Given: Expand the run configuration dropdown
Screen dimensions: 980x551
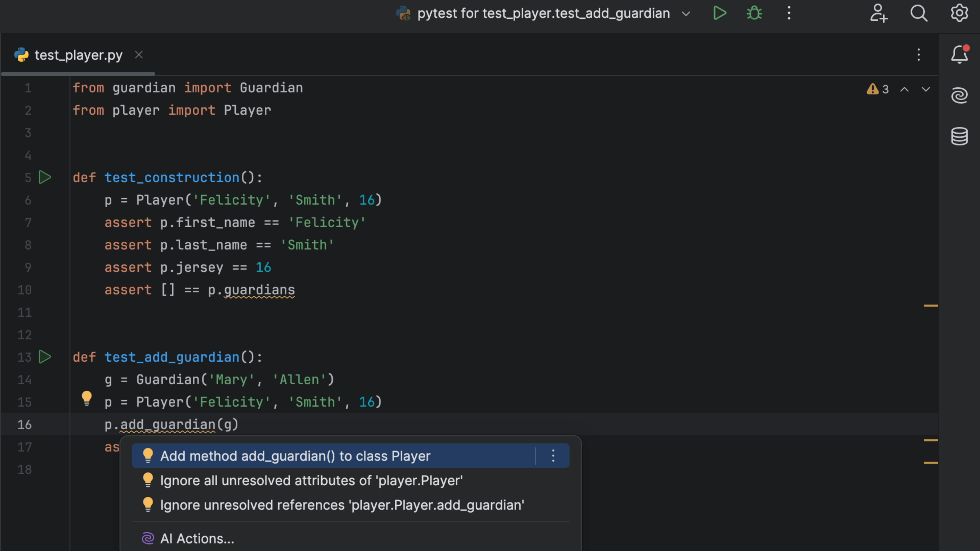Looking at the screenshot, I should (685, 13).
